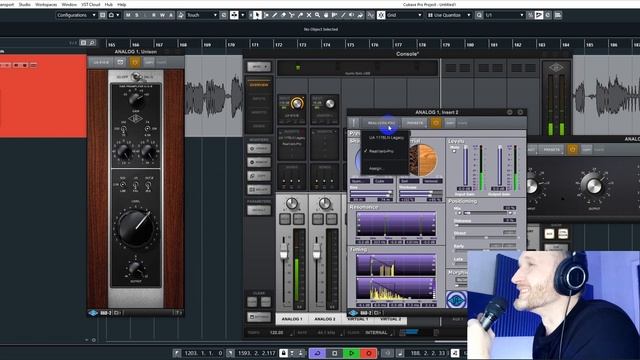Select the ANALOG 2 channel label in Console
The height and width of the screenshot is (360, 640).
coord(325,319)
